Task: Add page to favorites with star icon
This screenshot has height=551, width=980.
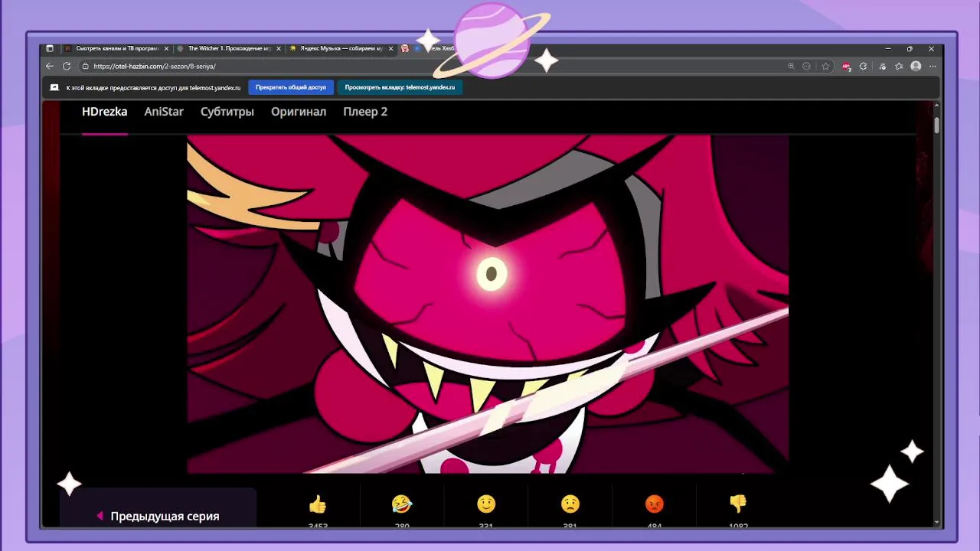Action: 825,67
